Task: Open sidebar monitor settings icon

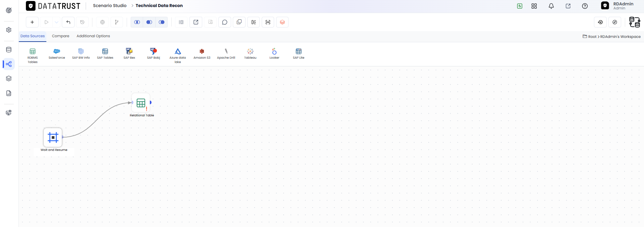Action: pyautogui.click(x=9, y=113)
